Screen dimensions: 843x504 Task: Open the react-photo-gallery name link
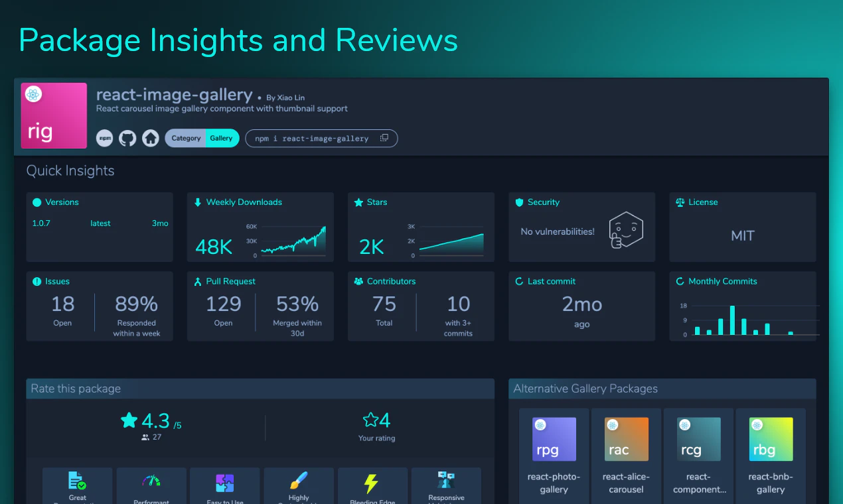point(554,483)
